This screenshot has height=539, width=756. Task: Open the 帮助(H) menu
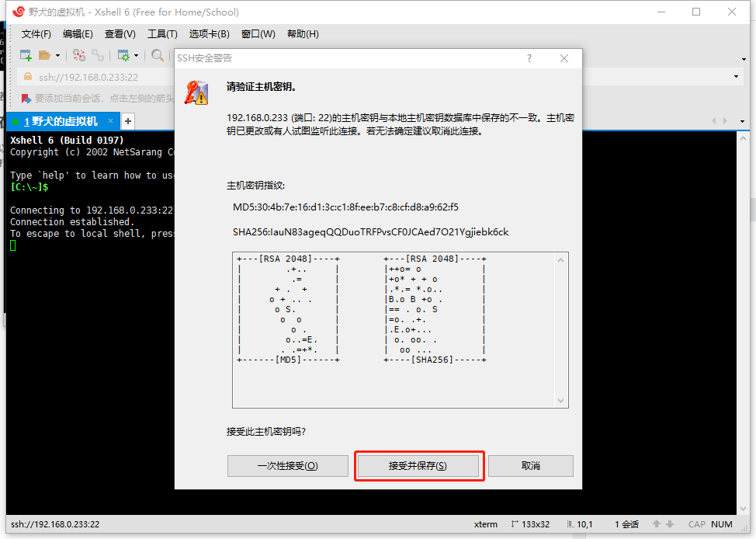[x=303, y=33]
